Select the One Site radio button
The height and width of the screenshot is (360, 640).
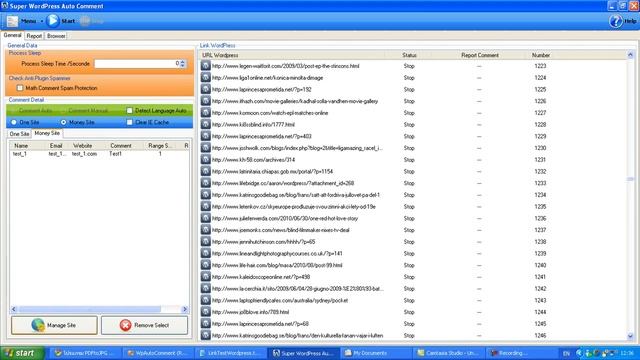coord(14,122)
